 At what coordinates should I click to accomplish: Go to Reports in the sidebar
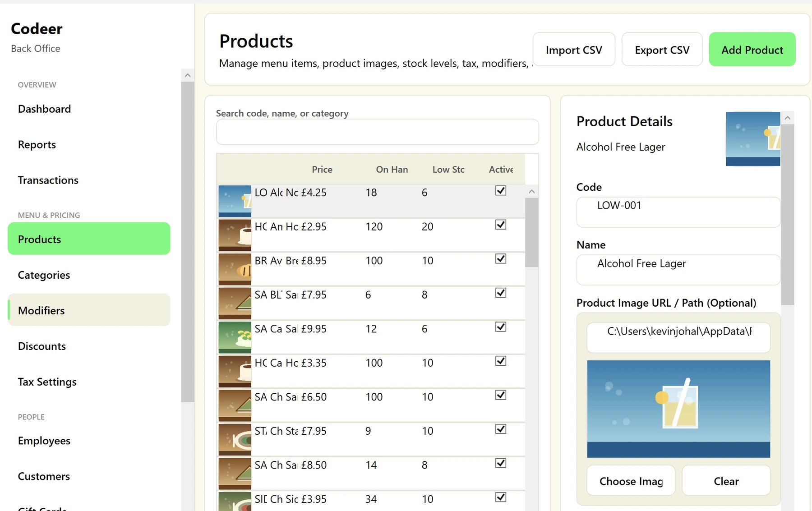tap(89, 144)
